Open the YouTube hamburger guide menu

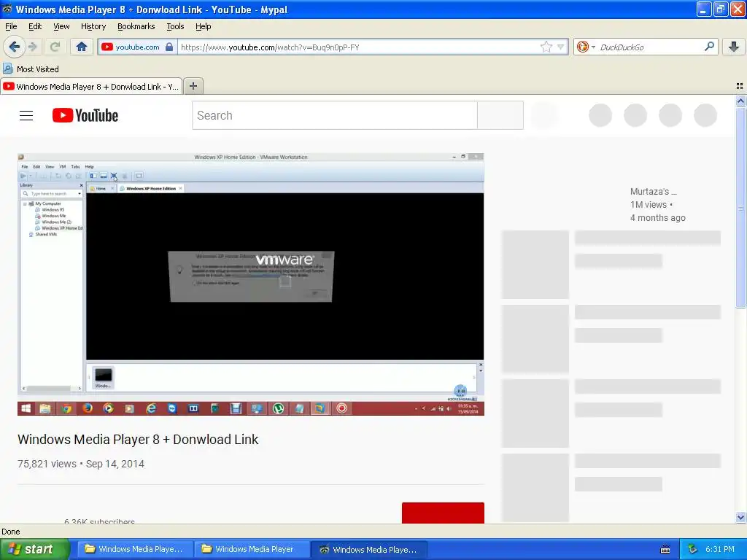point(26,115)
